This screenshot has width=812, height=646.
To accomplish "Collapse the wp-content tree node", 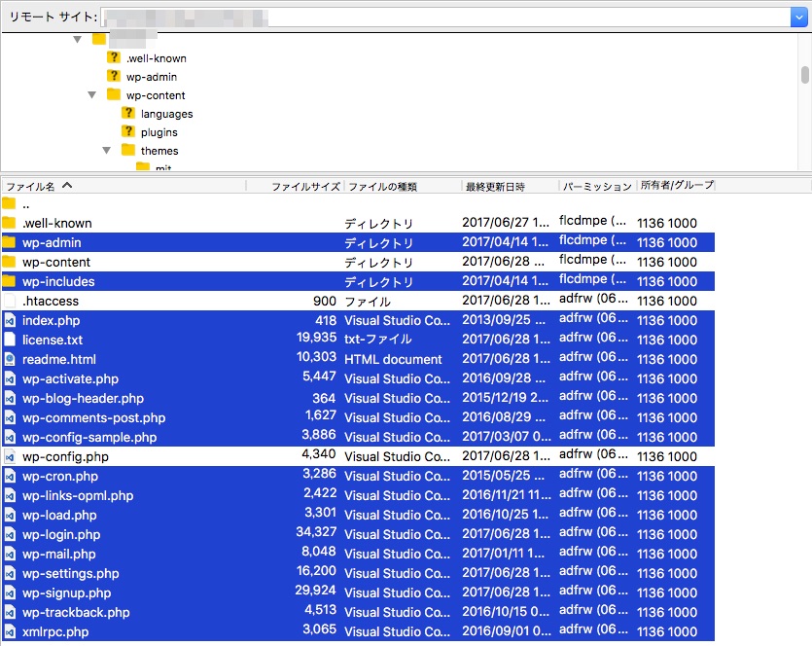I will point(92,95).
